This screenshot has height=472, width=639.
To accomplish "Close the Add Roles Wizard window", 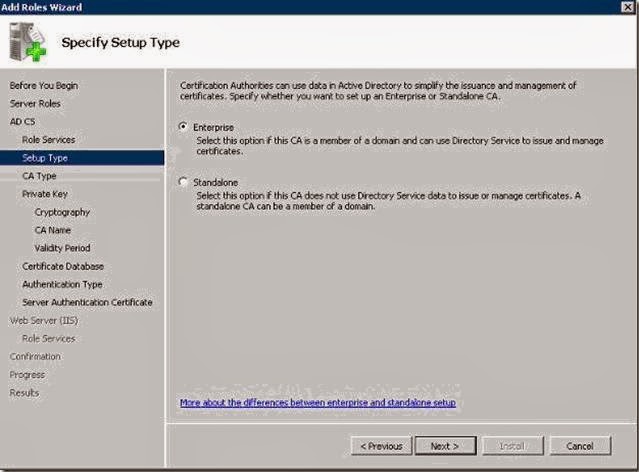I will [x=628, y=7].
